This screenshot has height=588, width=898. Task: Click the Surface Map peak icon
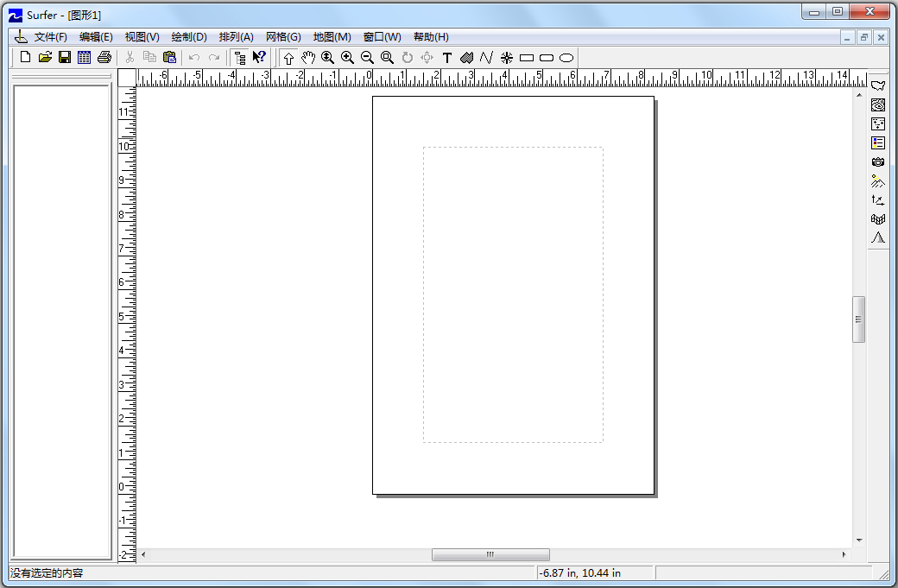[x=878, y=237]
